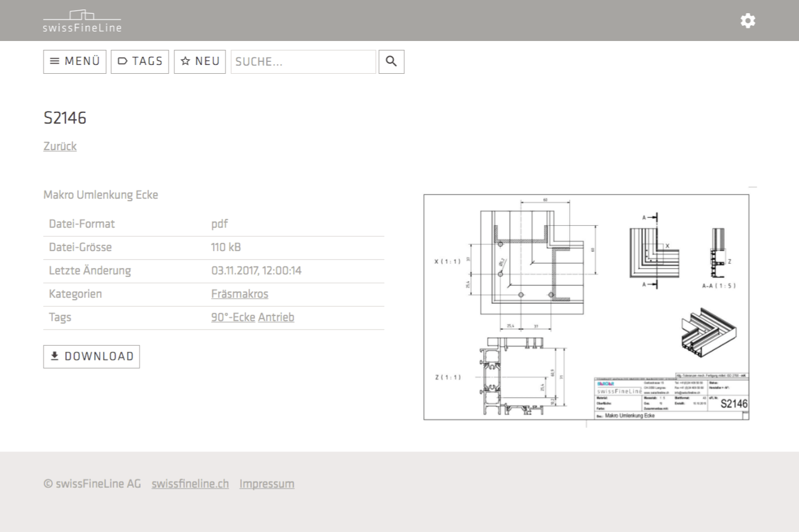The width and height of the screenshot is (799, 532).
Task: Go back using the Zurück link
Action: tap(60, 146)
